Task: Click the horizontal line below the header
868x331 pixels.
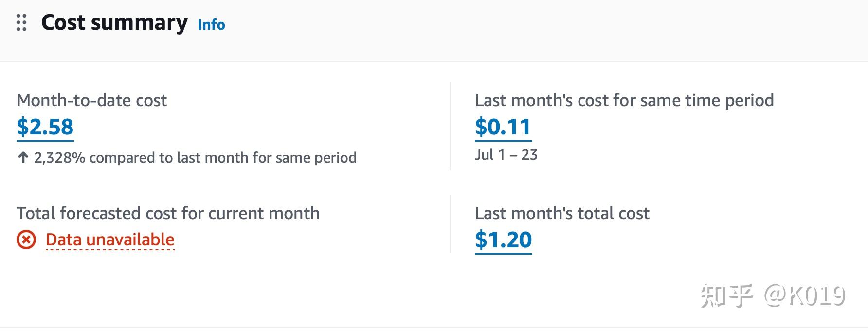Action: click(434, 62)
